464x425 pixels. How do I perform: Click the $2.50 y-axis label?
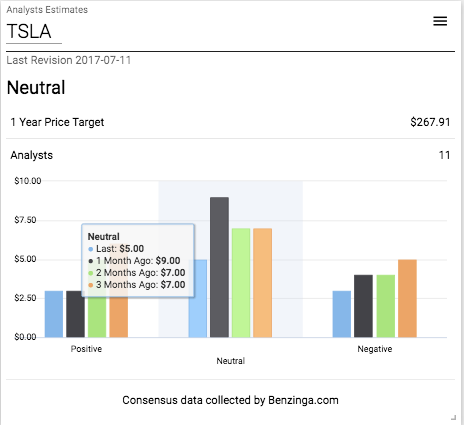click(25, 298)
